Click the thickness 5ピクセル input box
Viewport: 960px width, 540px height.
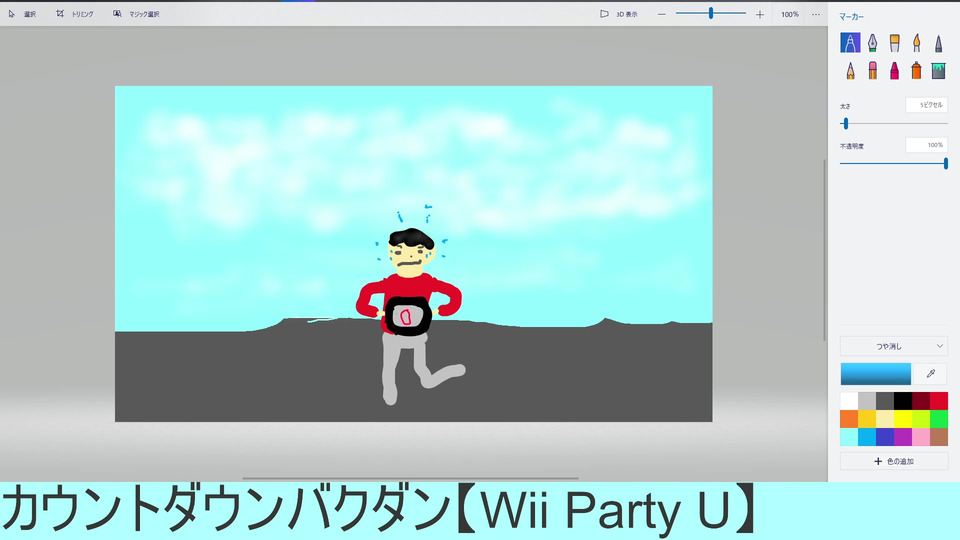click(926, 105)
